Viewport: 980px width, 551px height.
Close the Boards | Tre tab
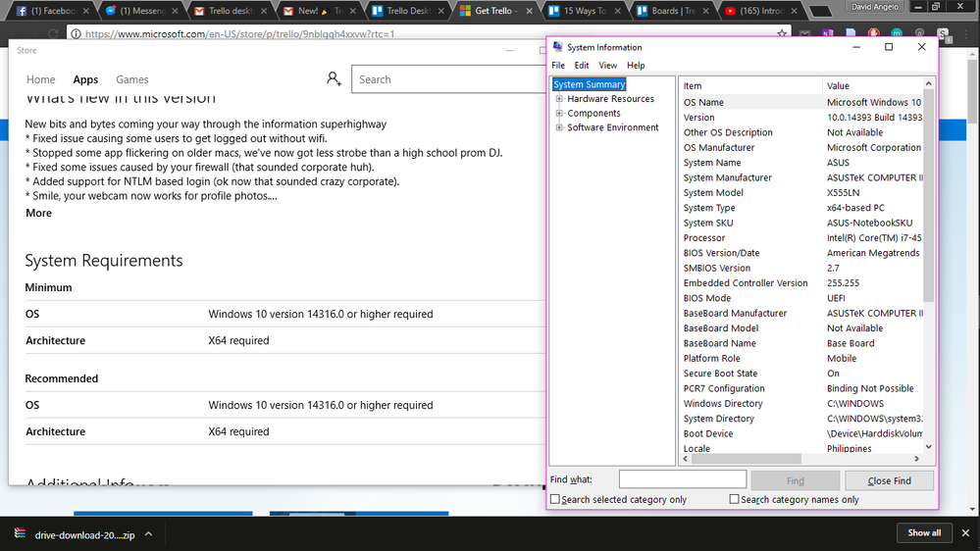point(706,11)
